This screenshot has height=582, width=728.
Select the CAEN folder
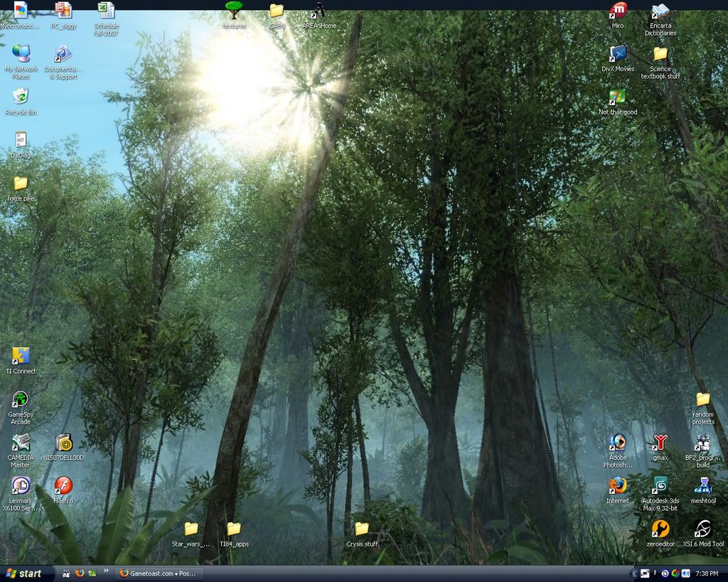(277, 15)
